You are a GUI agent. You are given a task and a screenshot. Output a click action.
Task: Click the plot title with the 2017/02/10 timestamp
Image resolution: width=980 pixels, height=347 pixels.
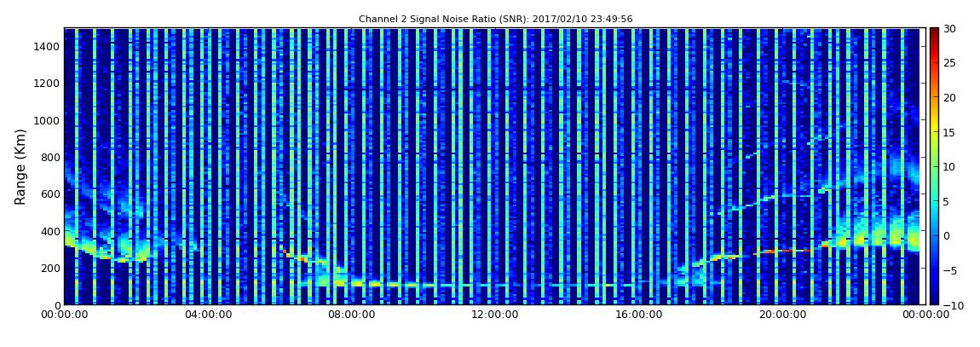click(x=496, y=20)
